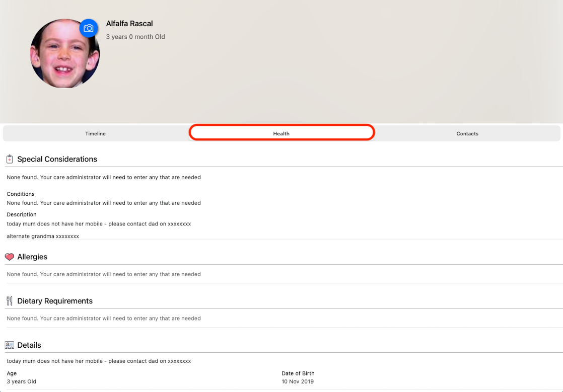Click the 'None found' text under Conditions

pyautogui.click(x=104, y=203)
